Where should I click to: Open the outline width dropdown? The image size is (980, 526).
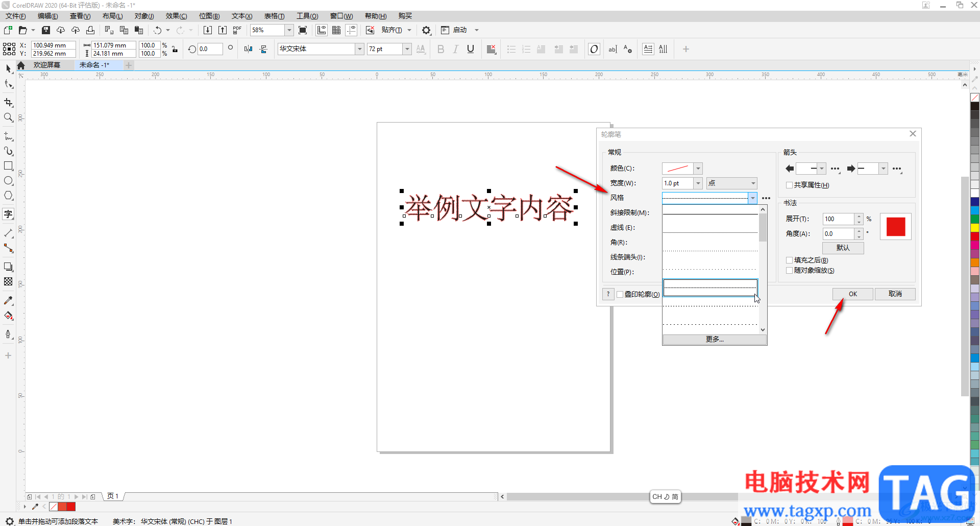(x=698, y=183)
